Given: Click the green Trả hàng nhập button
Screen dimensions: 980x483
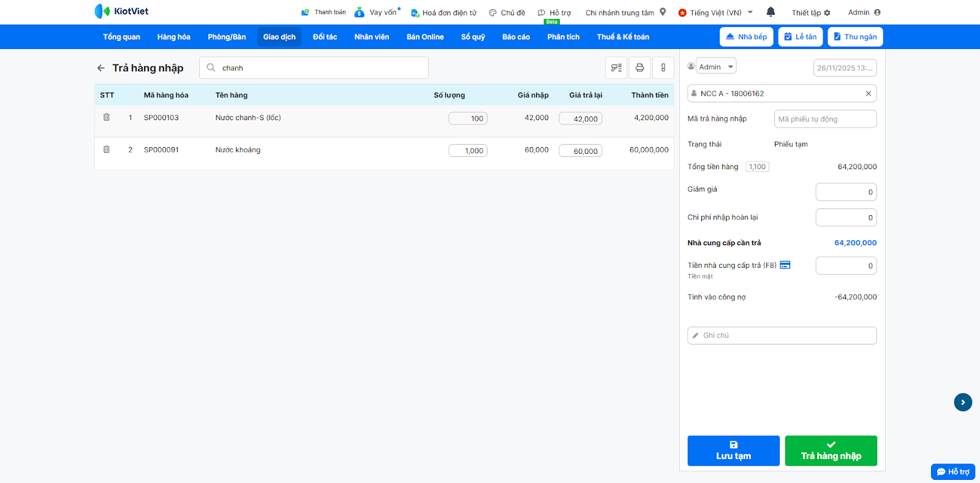Looking at the screenshot, I should pyautogui.click(x=831, y=451).
